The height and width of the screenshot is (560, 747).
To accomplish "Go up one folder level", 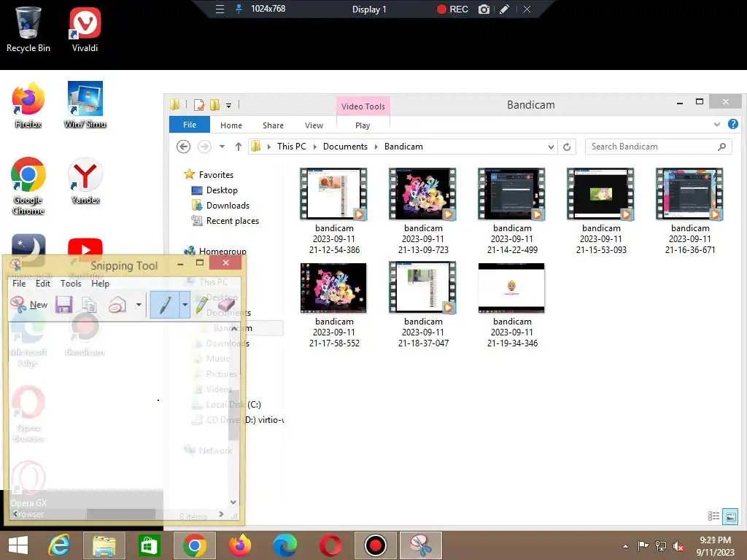I will (x=239, y=147).
